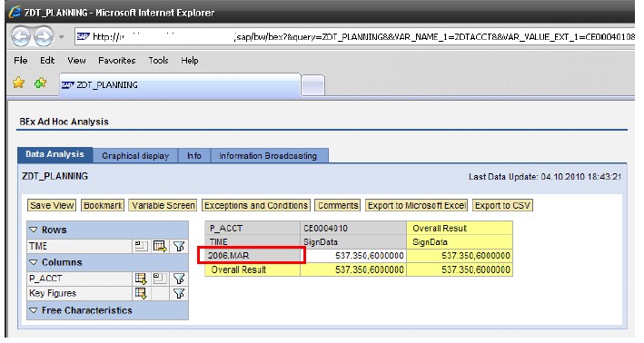Open the File menu
Viewport: 644px width, 343px height.
(x=21, y=60)
